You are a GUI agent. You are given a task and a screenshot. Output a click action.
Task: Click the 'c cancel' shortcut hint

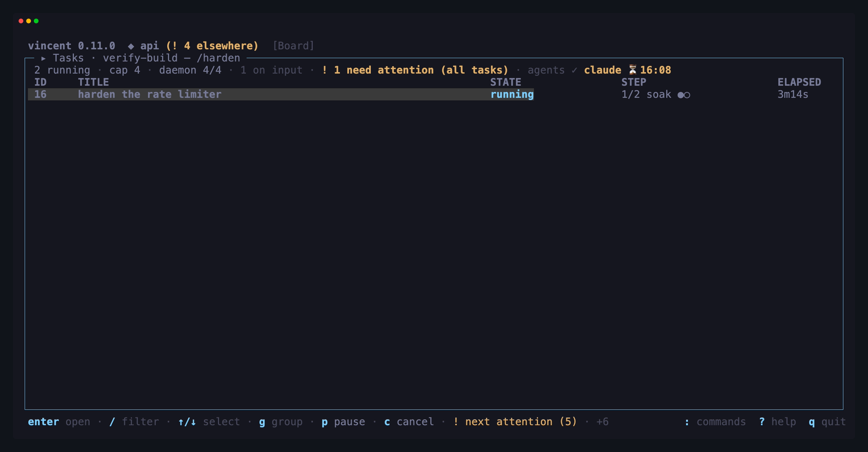click(409, 422)
